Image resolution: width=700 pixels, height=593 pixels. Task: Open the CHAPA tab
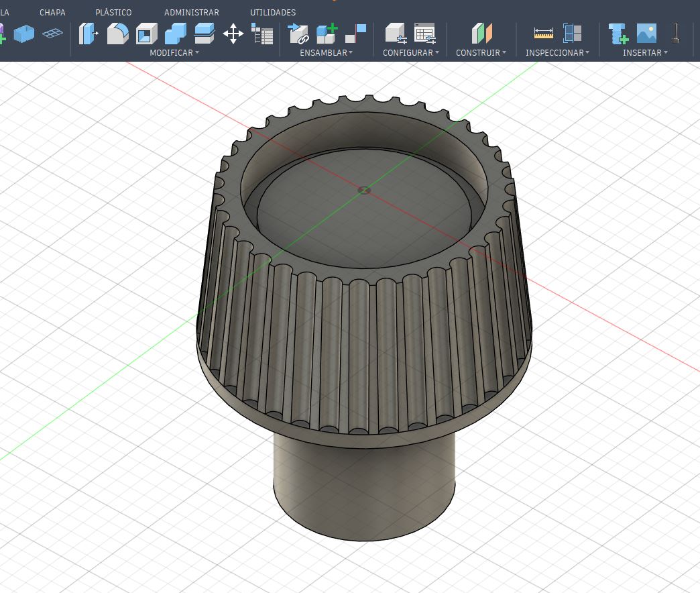(x=52, y=13)
